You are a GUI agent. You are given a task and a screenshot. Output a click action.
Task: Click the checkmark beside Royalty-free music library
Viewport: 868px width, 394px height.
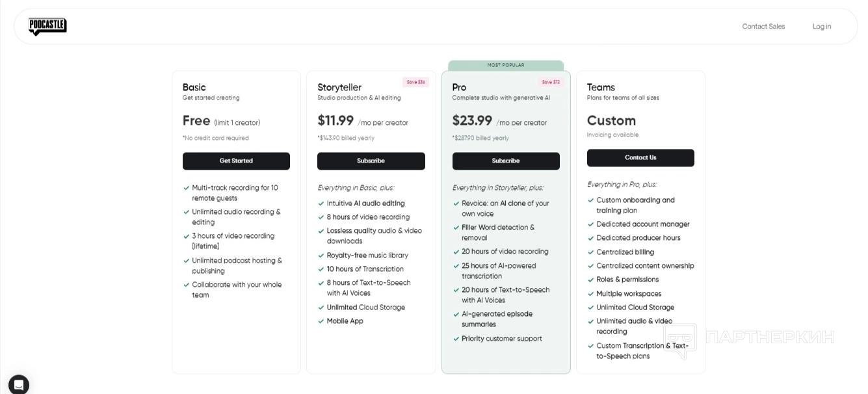[321, 256]
